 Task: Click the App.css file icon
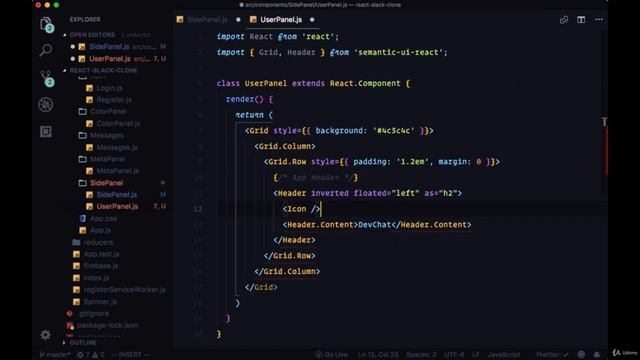click(83, 218)
